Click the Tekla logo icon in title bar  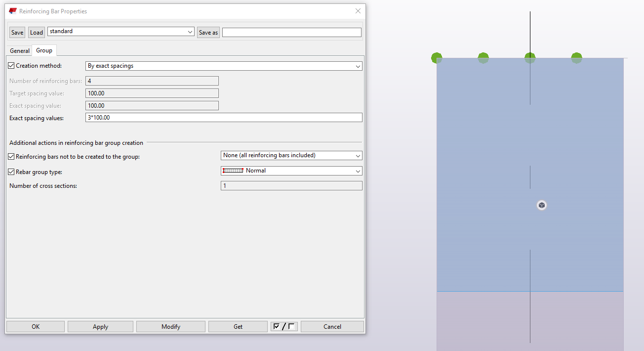[13, 11]
